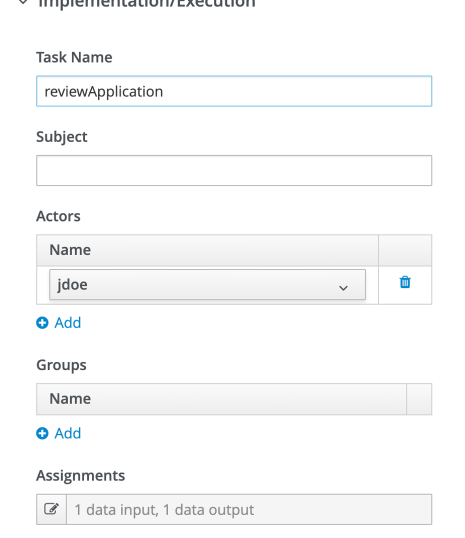
Task: Delete the jdoe actor with trash icon
Action: click(x=405, y=282)
